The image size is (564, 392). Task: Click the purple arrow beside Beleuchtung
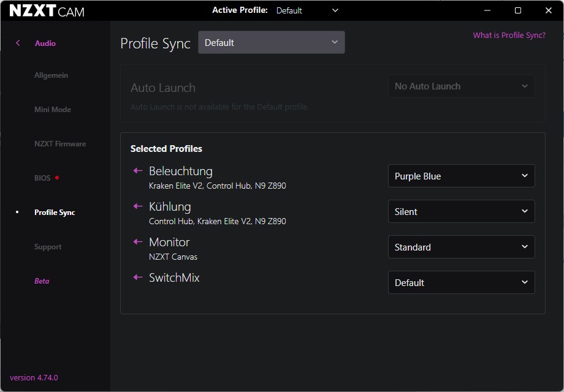tap(138, 171)
